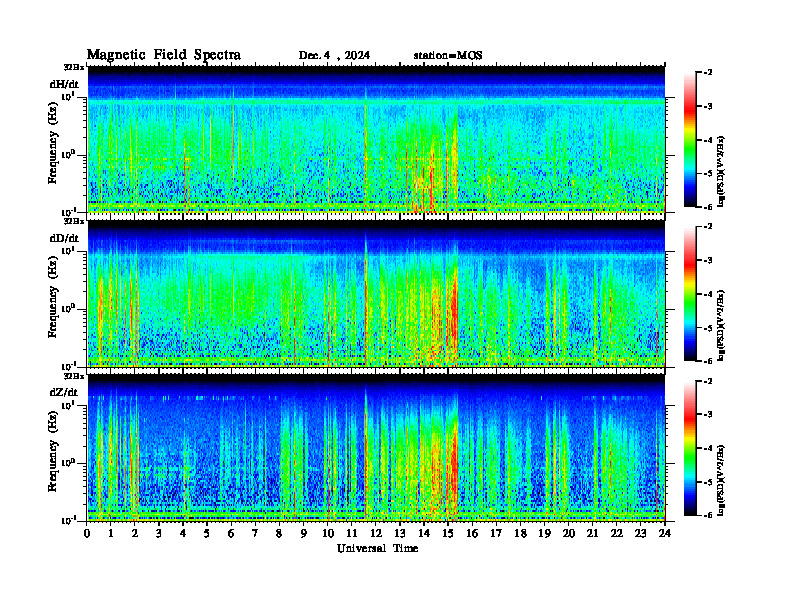
Task: Click the -6 value on dZ/dt color scale
Action: [708, 515]
